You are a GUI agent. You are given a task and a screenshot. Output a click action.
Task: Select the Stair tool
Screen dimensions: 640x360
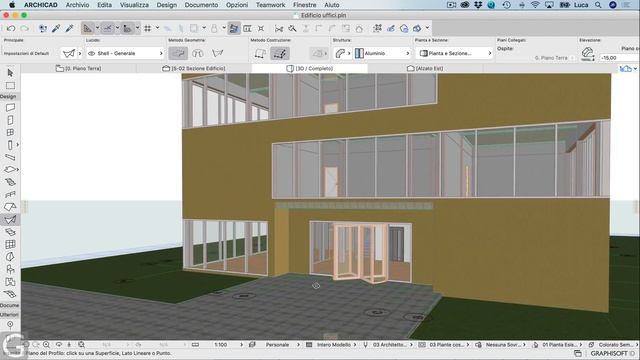tap(10, 182)
